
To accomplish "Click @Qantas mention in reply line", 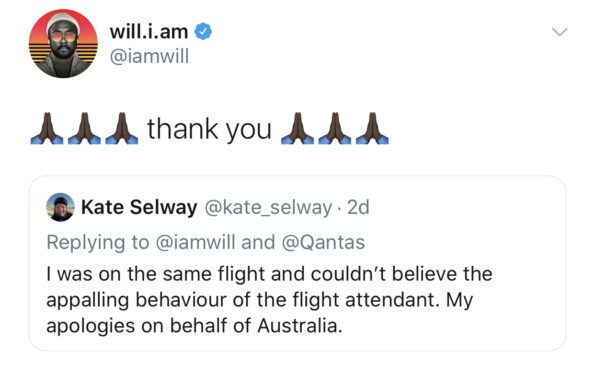I will tap(323, 242).
